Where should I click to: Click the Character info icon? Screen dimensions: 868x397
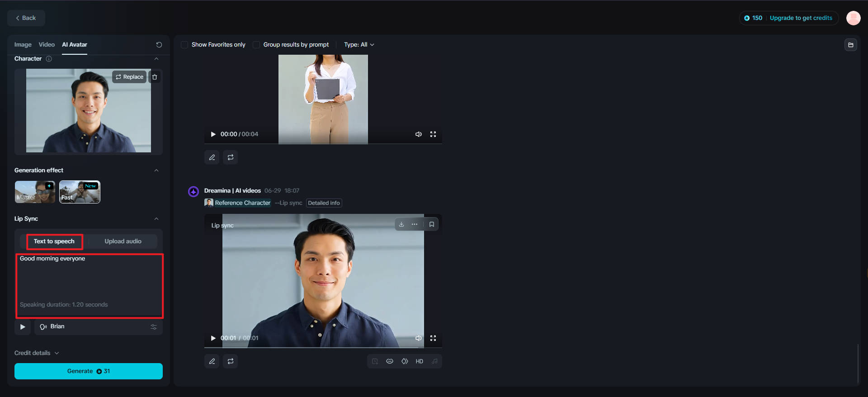tap(49, 59)
